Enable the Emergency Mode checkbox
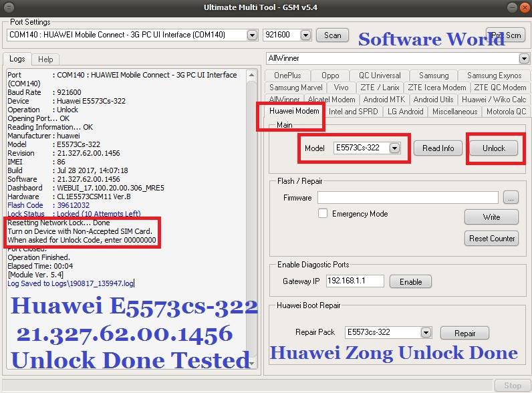 tap(323, 213)
